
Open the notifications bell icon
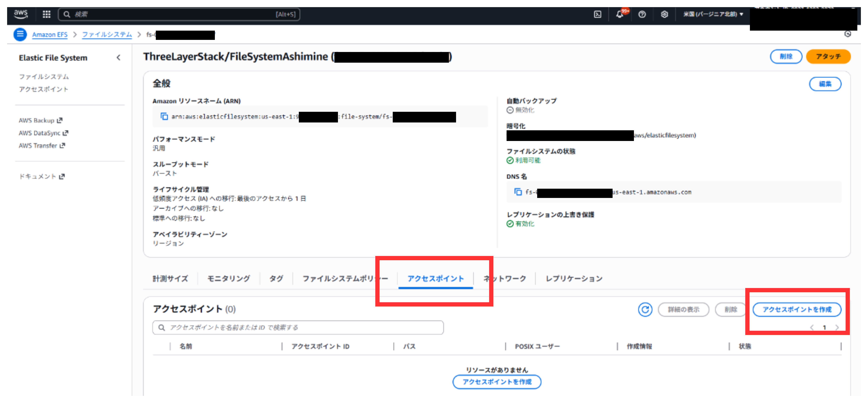pos(619,14)
